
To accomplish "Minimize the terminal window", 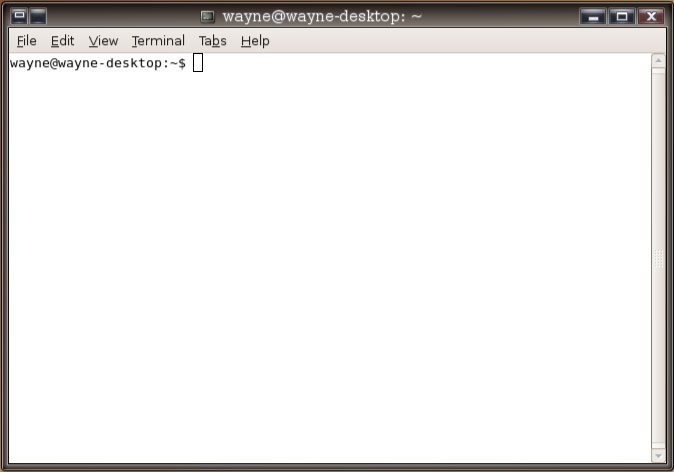I will pos(593,16).
